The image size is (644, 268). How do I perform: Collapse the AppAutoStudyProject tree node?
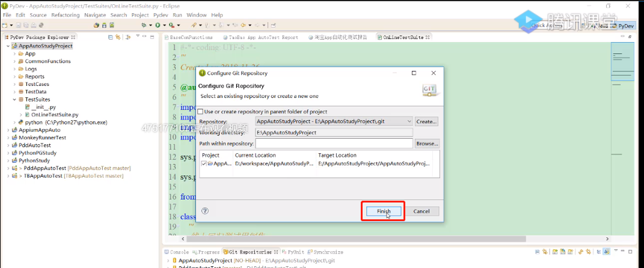(x=8, y=46)
